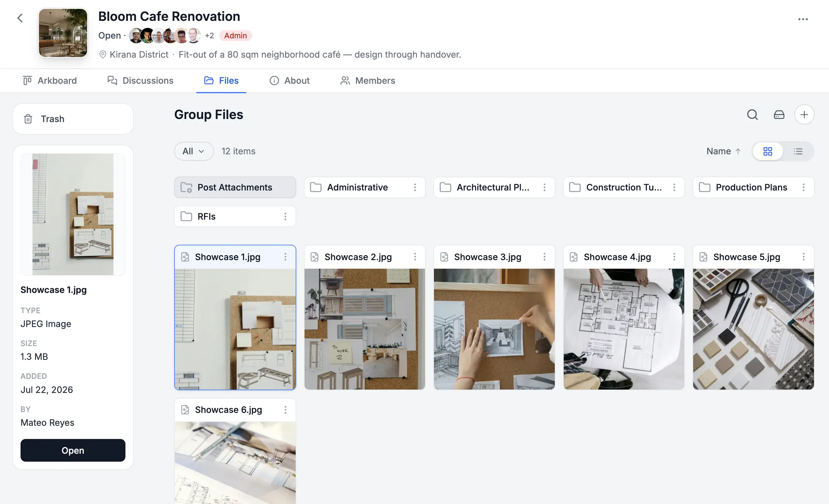
Task: Go back using the left chevron arrow
Action: tap(20, 18)
